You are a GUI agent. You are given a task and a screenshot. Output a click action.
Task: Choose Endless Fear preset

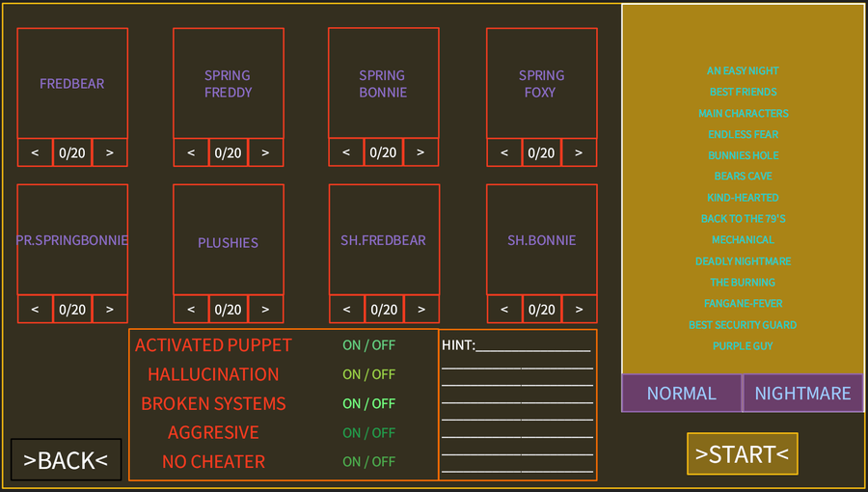tap(743, 134)
